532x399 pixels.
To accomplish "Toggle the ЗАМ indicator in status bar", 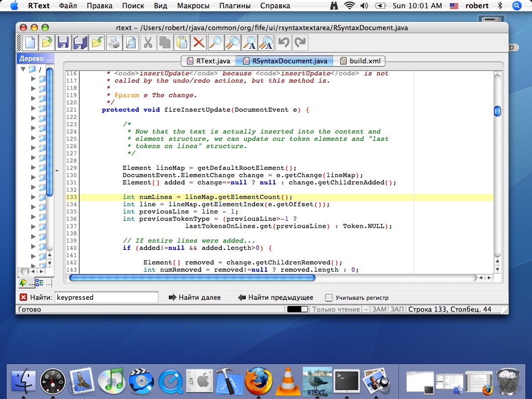I will pos(379,310).
